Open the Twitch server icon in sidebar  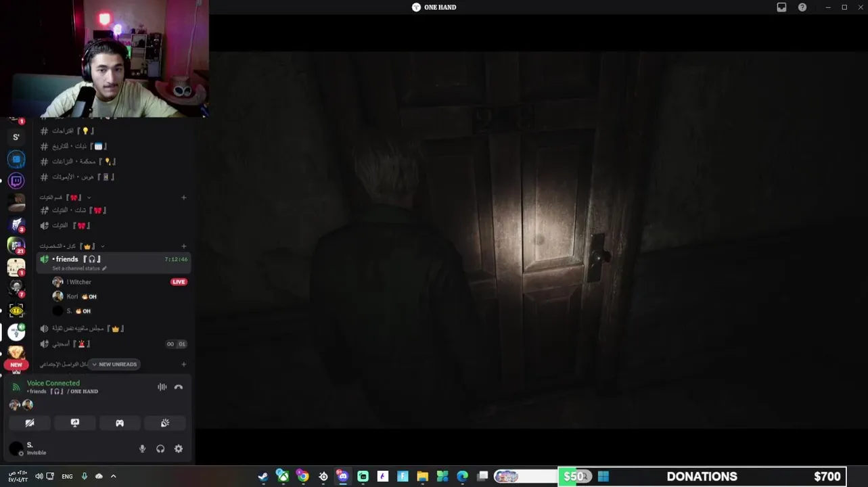(16, 181)
